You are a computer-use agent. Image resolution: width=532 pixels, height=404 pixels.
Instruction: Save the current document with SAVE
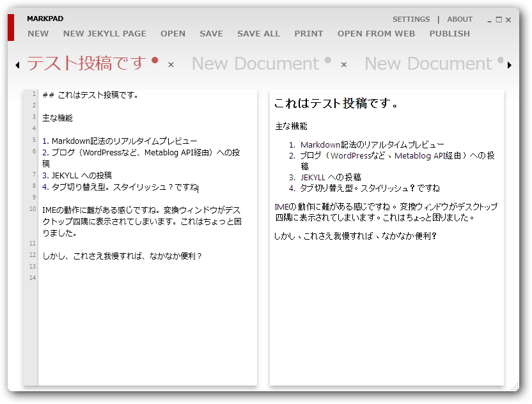(x=211, y=33)
